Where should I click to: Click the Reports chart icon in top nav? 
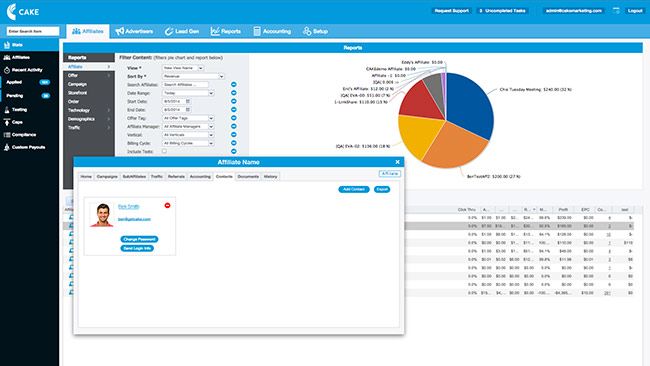(x=215, y=31)
